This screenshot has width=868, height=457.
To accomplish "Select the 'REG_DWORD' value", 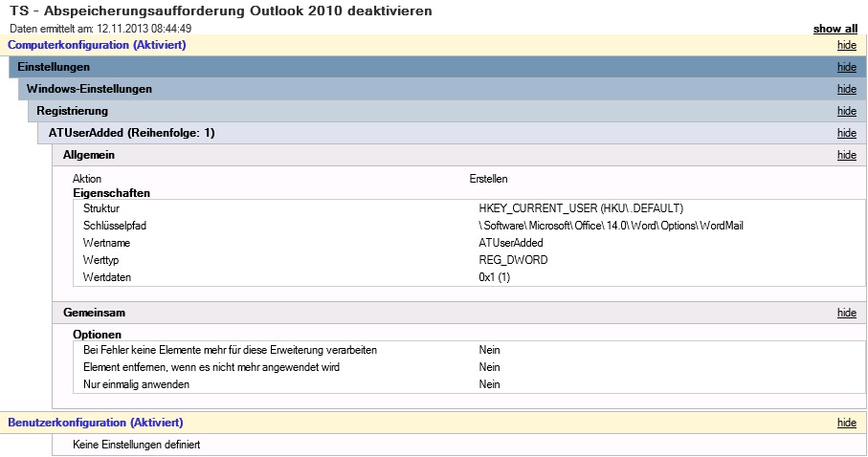I will coord(513,260).
